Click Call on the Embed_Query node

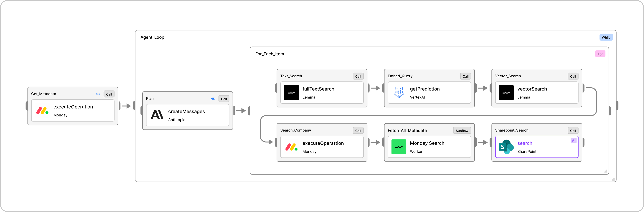pos(465,76)
